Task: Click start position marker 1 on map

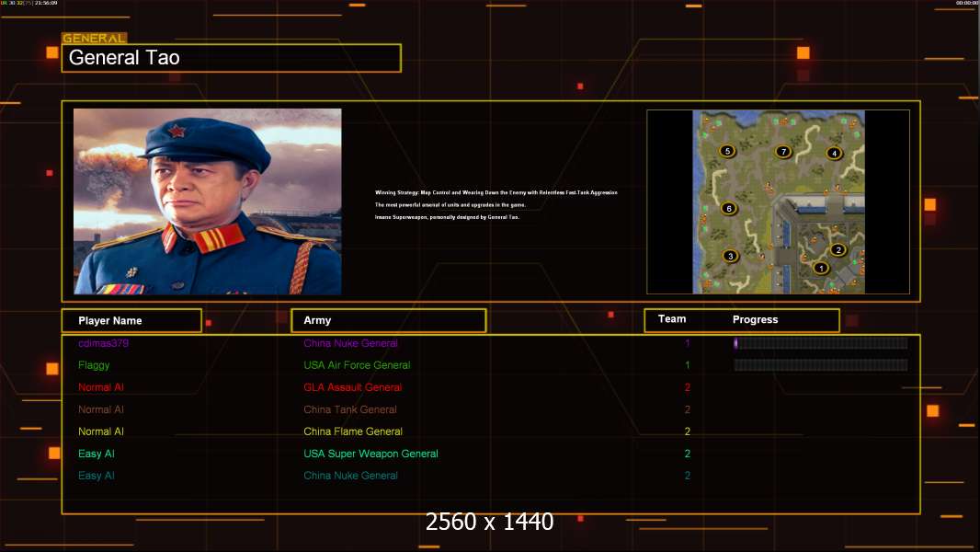Action: 821,269
